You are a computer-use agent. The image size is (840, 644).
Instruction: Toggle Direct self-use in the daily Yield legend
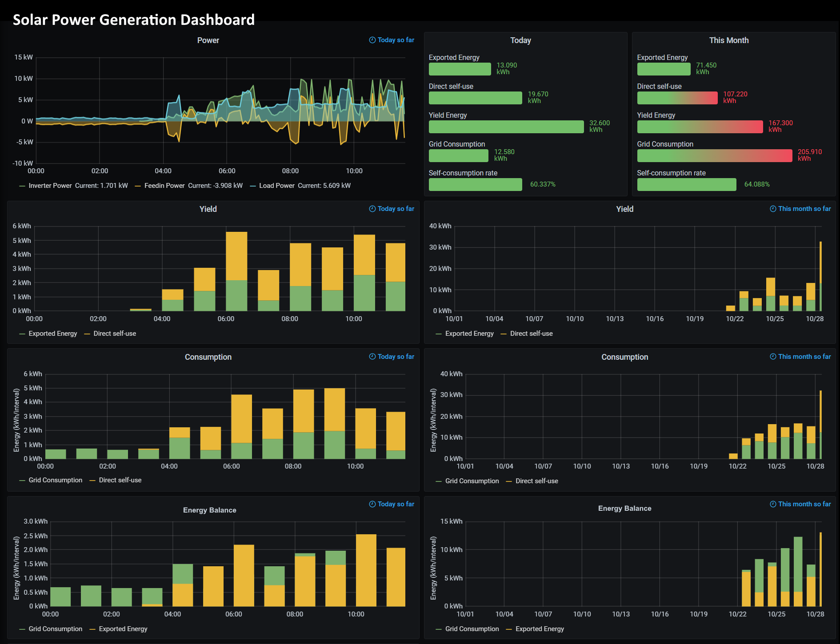click(115, 334)
